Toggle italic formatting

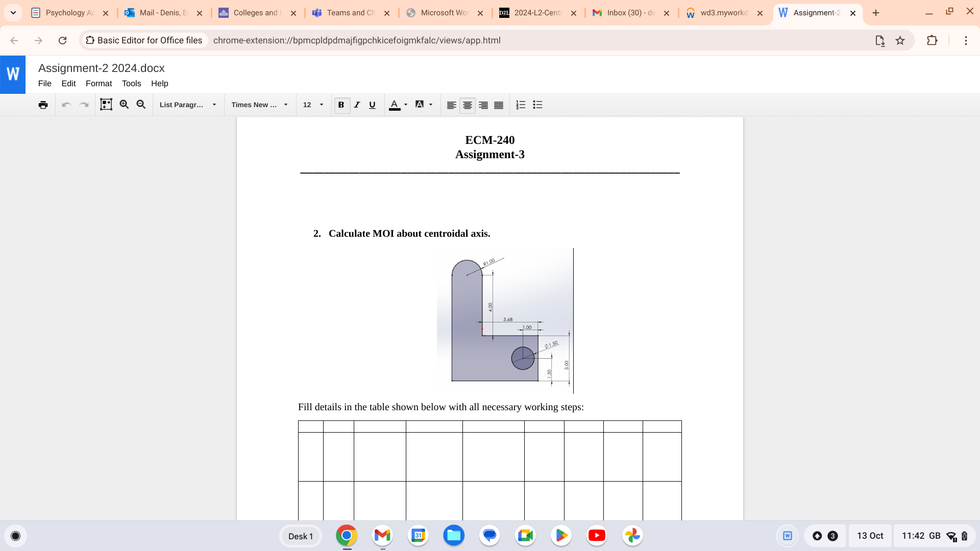(x=357, y=105)
